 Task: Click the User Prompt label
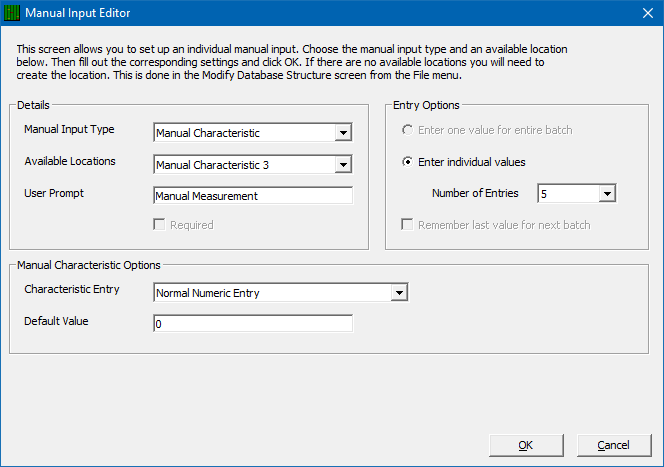coord(54,193)
